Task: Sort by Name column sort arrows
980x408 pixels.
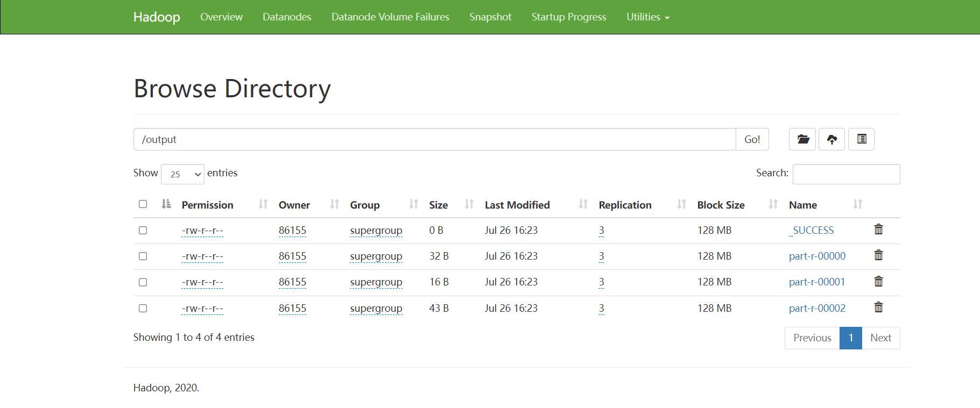Action: [x=858, y=204]
